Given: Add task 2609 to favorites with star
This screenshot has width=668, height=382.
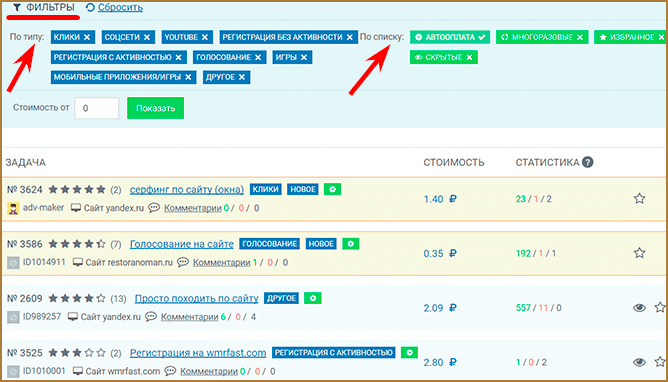Looking at the screenshot, I should point(660,307).
